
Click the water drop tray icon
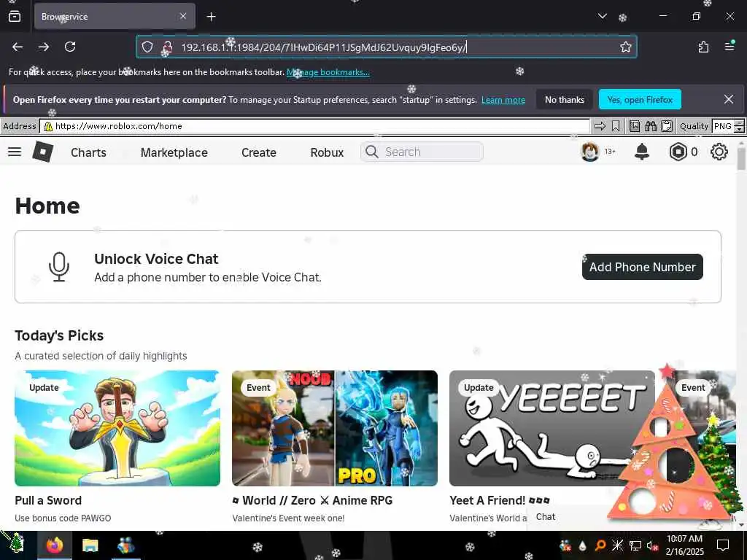pos(582,545)
